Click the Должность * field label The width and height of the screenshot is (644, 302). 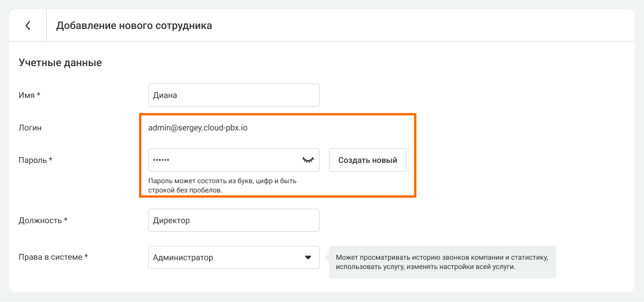tap(43, 220)
